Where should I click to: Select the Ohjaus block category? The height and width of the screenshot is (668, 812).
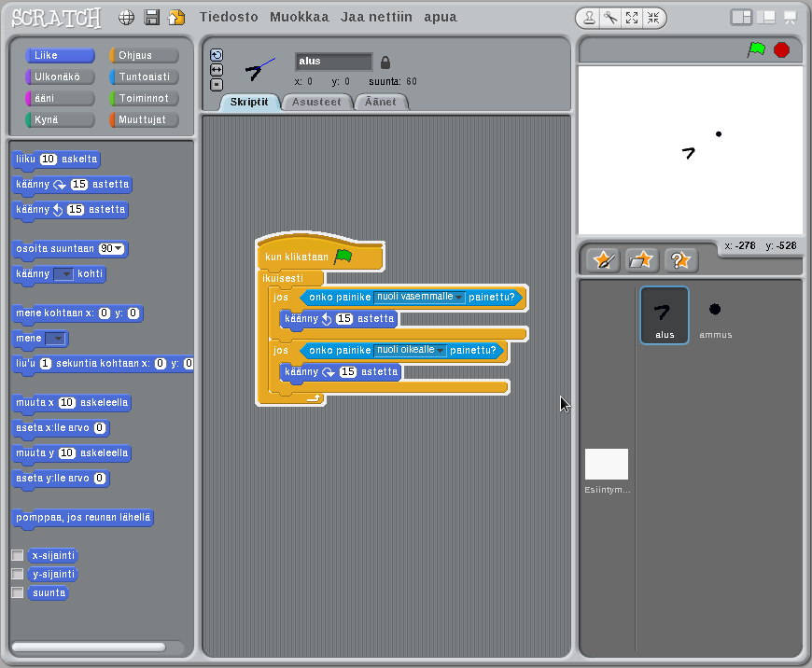[x=144, y=55]
